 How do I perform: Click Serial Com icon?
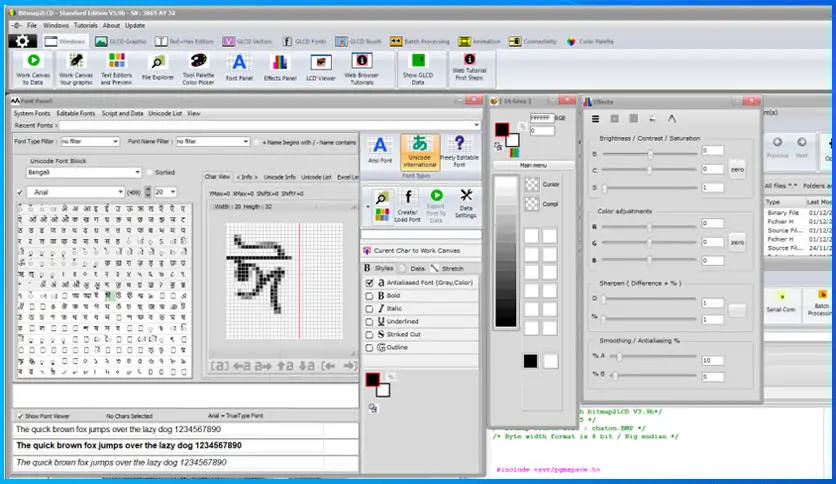tap(781, 302)
